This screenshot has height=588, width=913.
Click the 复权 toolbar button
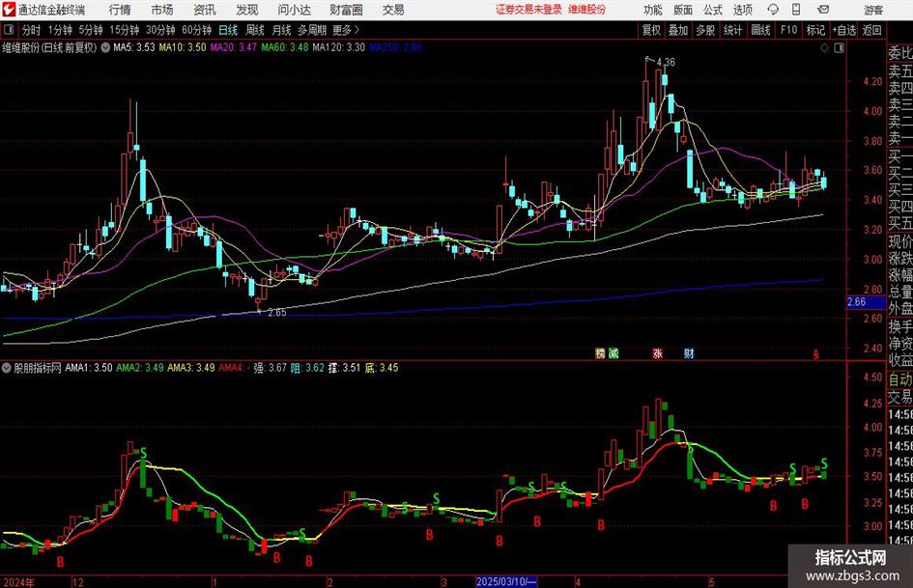pyautogui.click(x=651, y=30)
